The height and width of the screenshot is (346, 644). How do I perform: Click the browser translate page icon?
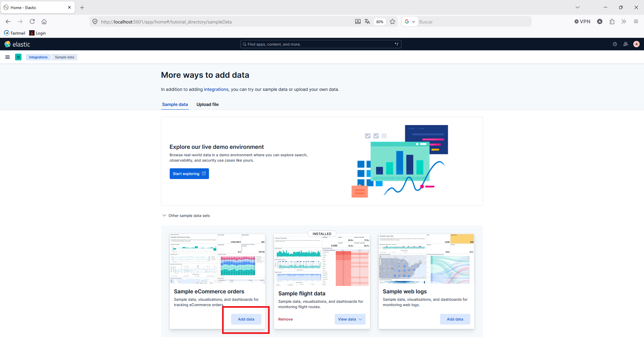click(367, 22)
